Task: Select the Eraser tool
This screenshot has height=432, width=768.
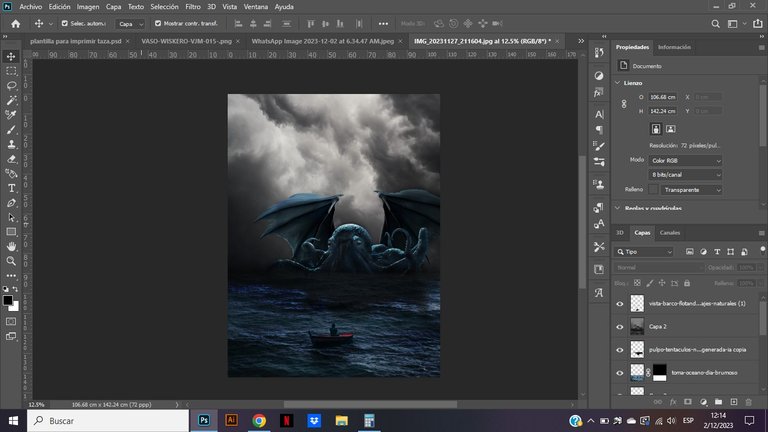Action: [x=11, y=159]
